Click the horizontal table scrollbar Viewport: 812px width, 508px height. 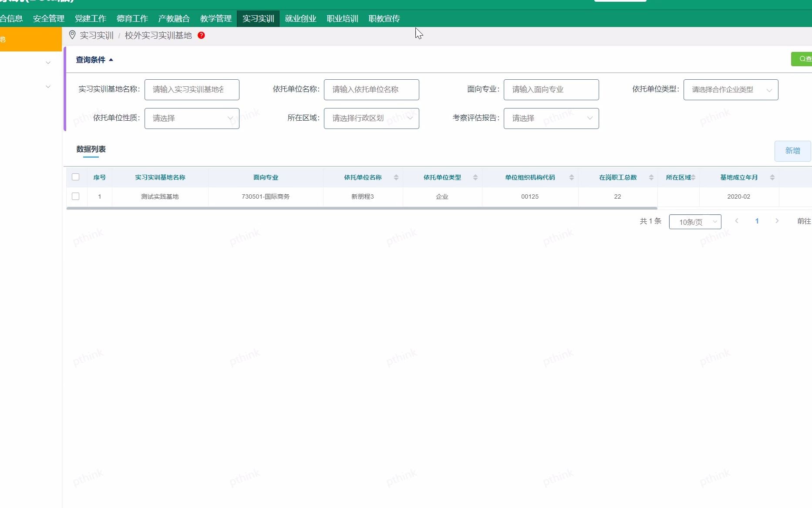tap(361, 208)
